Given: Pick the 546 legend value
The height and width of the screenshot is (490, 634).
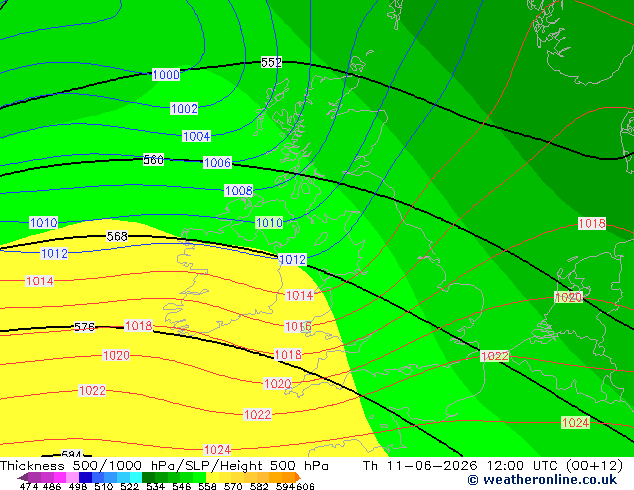Looking at the screenshot, I should 182,486.
